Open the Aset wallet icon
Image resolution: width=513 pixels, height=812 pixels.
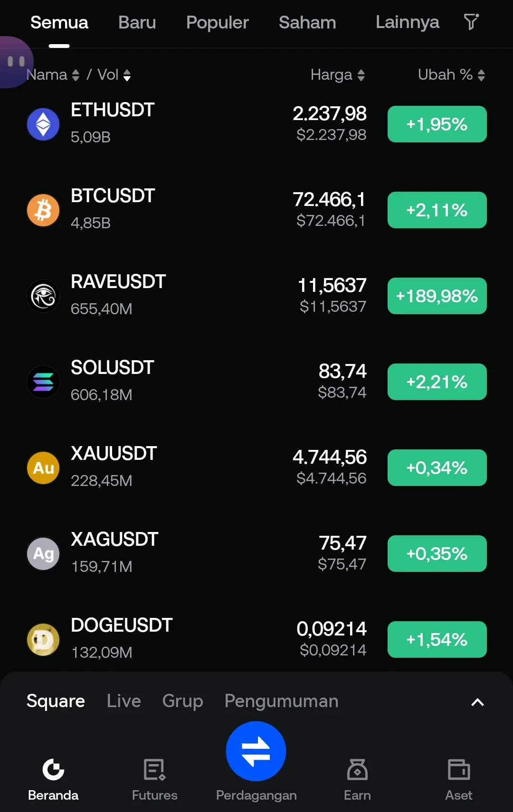[x=459, y=769]
